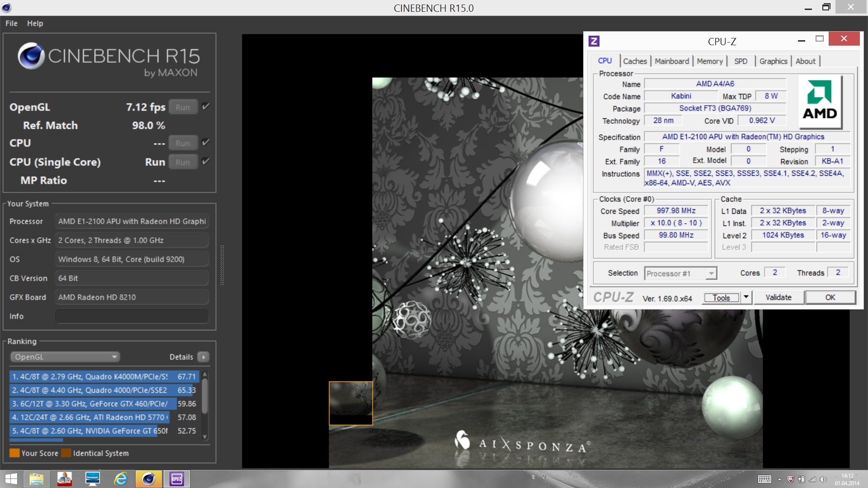Image resolution: width=868 pixels, height=488 pixels.
Task: Open the OpenGL ranking dropdown
Action: tap(65, 357)
